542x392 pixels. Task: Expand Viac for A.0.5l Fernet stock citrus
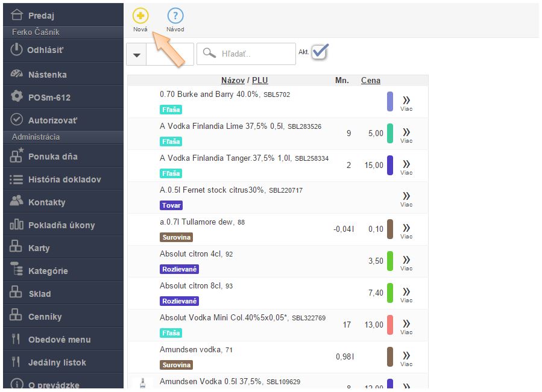coord(406,199)
